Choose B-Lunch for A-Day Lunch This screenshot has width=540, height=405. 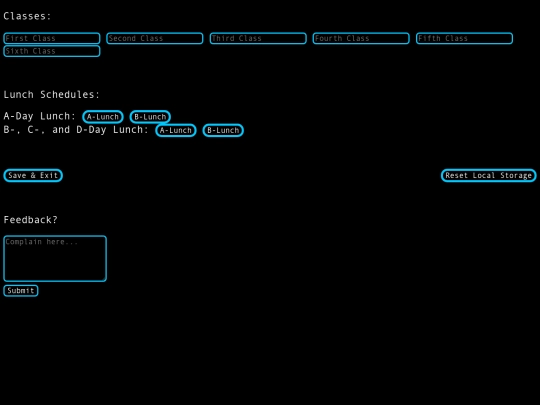[150, 117]
